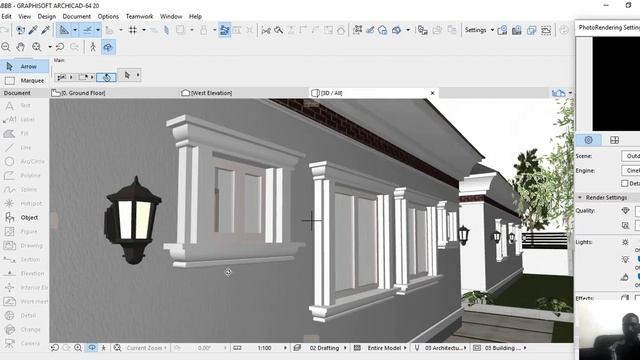The image size is (640, 360).
Task: Open the zoom options dropdown arrow
Action: (50, 47)
